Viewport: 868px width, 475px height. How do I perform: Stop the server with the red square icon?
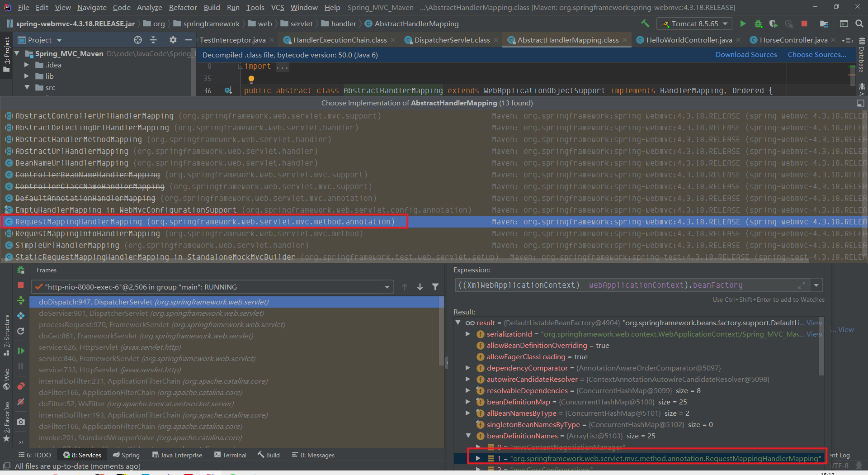[804, 24]
